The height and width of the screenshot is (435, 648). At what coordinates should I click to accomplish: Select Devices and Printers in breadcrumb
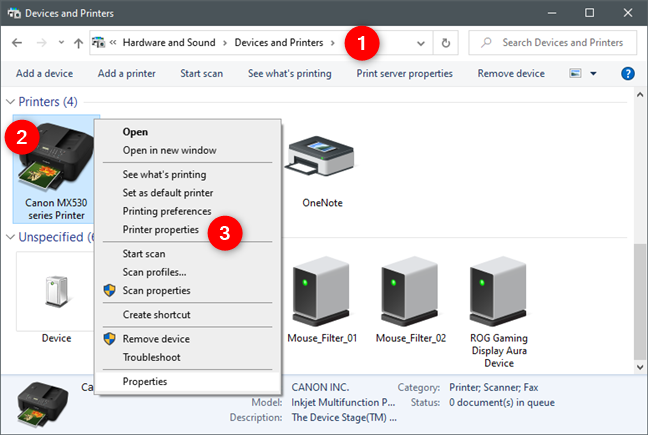(x=279, y=43)
